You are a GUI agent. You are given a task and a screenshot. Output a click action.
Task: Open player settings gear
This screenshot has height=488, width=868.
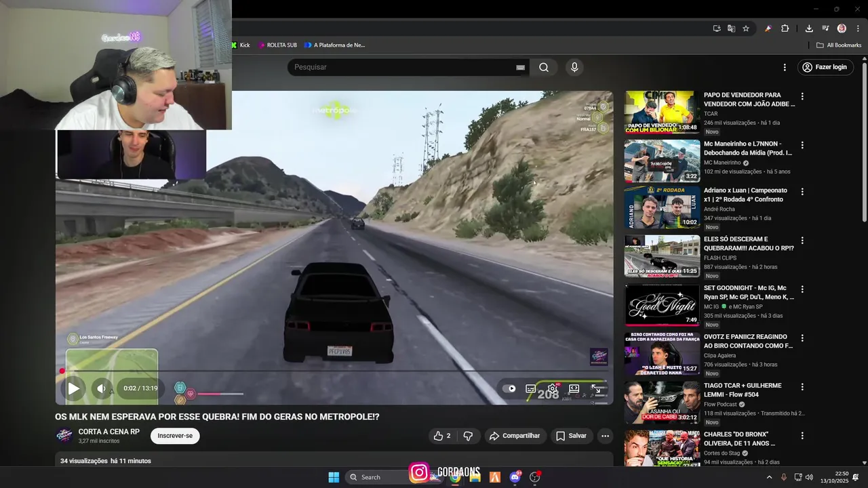click(552, 388)
